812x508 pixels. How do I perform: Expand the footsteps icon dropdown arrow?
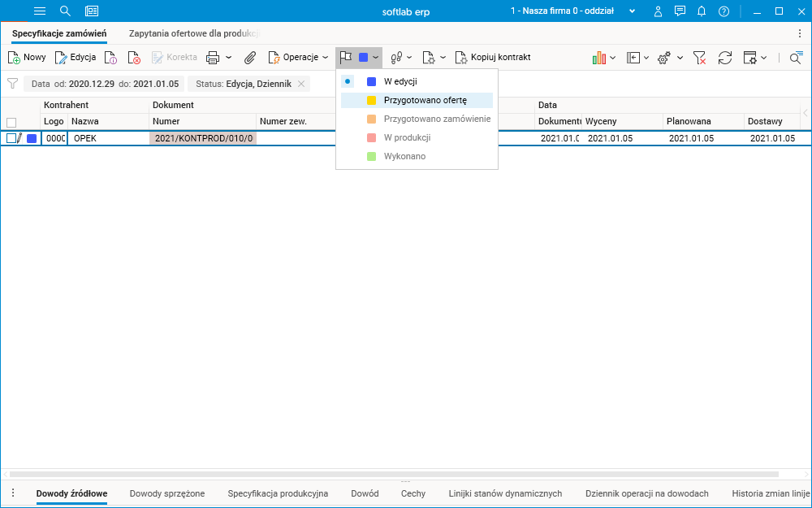click(x=409, y=58)
